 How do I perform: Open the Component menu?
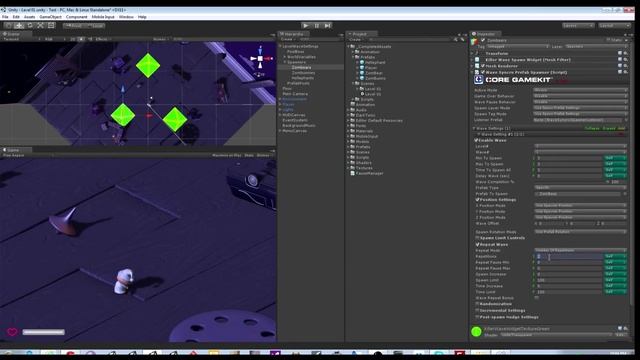tap(76, 17)
